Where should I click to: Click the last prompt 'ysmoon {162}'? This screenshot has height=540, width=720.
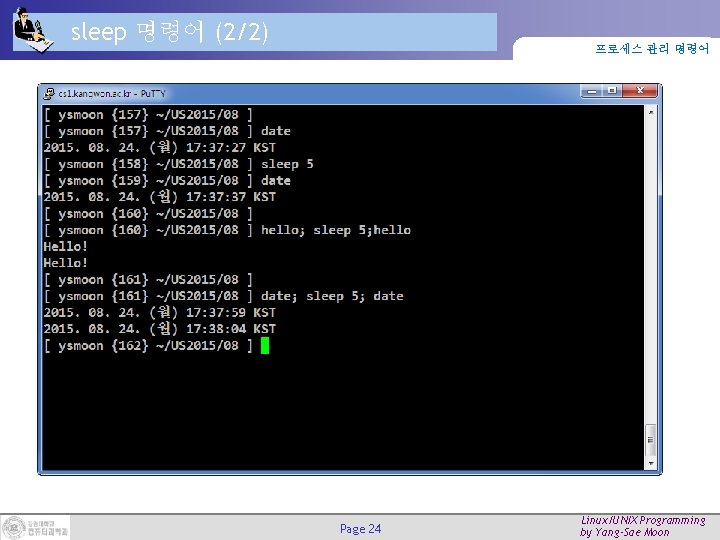[103, 345]
